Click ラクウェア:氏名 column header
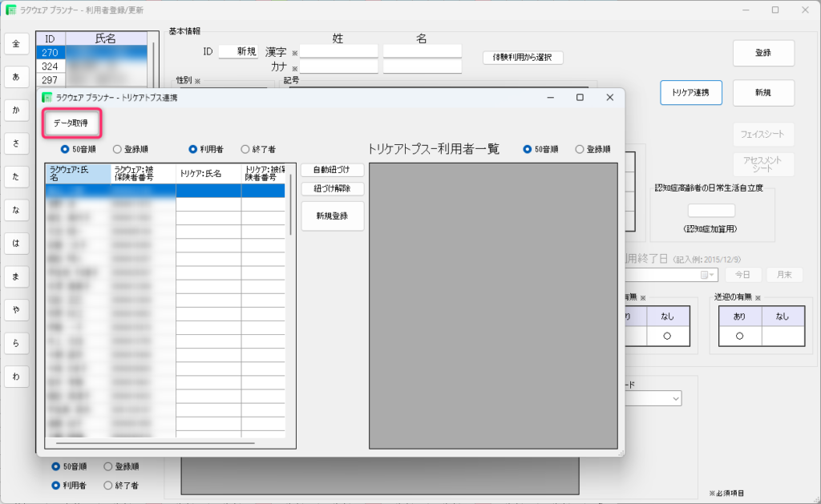Screen dimensions: 821x504 point(78,173)
